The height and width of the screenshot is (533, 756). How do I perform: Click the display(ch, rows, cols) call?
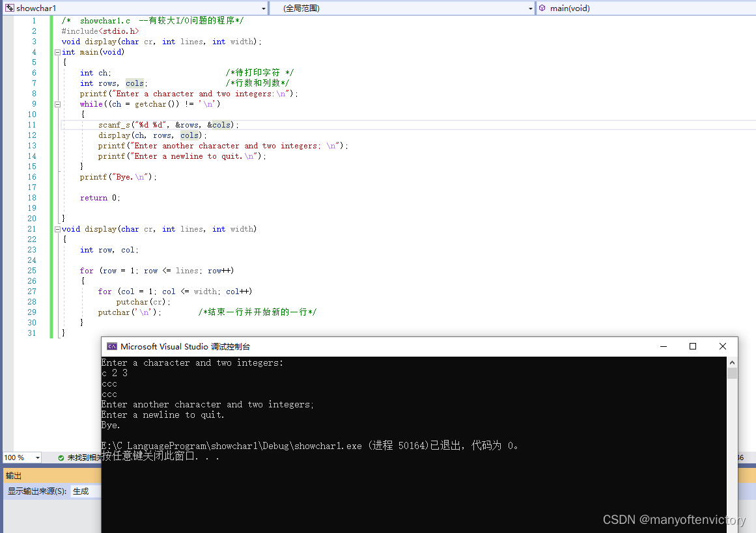click(152, 135)
